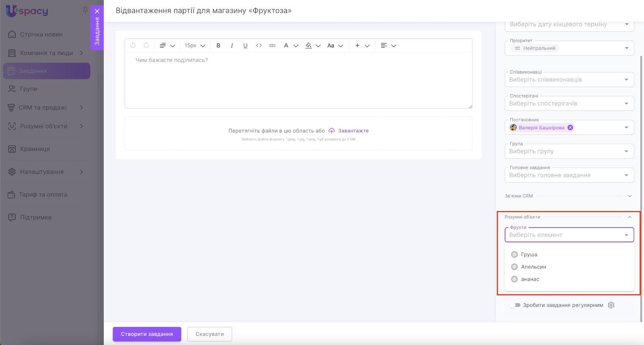The width and height of the screenshot is (644, 345).
Task: Insert code block with the code icon
Action: pyautogui.click(x=259, y=45)
